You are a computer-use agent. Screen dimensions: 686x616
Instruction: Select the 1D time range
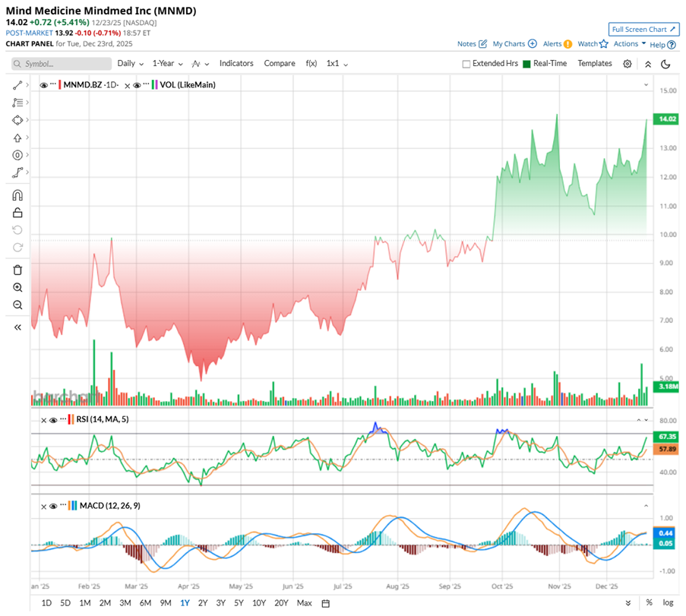coord(46,603)
